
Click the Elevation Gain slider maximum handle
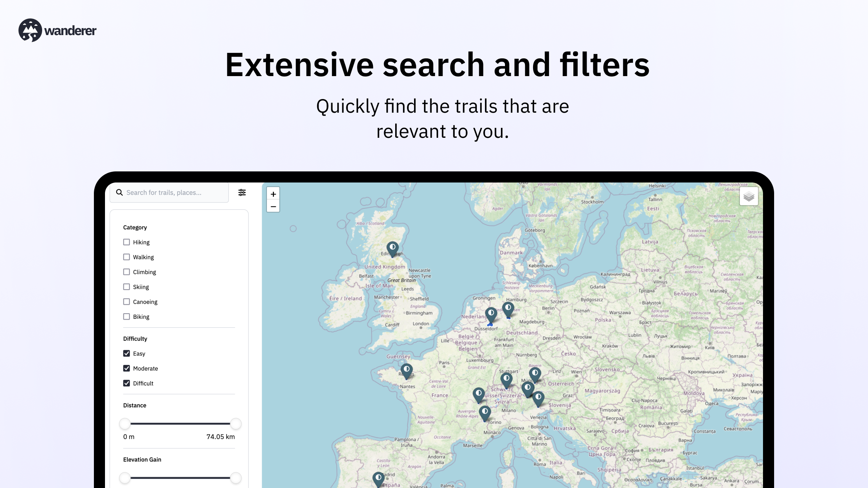pos(236,478)
